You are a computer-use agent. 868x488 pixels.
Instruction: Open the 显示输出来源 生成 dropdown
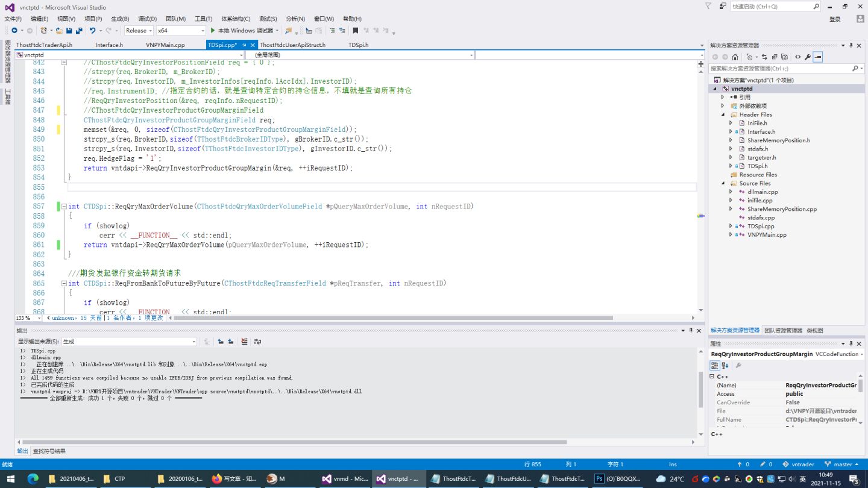[x=130, y=342]
